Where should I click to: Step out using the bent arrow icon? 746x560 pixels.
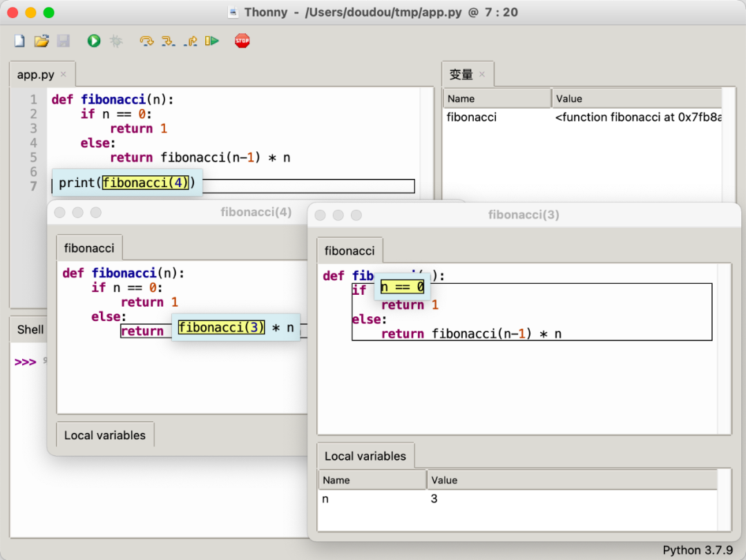point(191,41)
